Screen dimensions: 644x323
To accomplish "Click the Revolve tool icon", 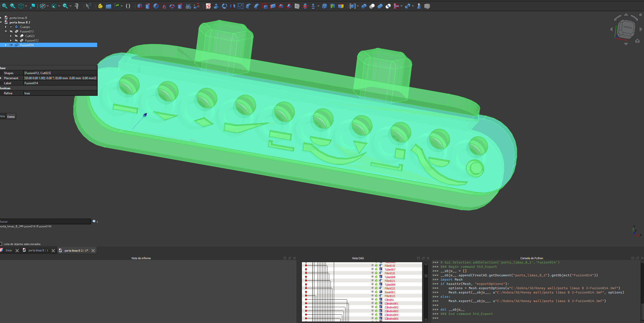I will coord(224,6).
